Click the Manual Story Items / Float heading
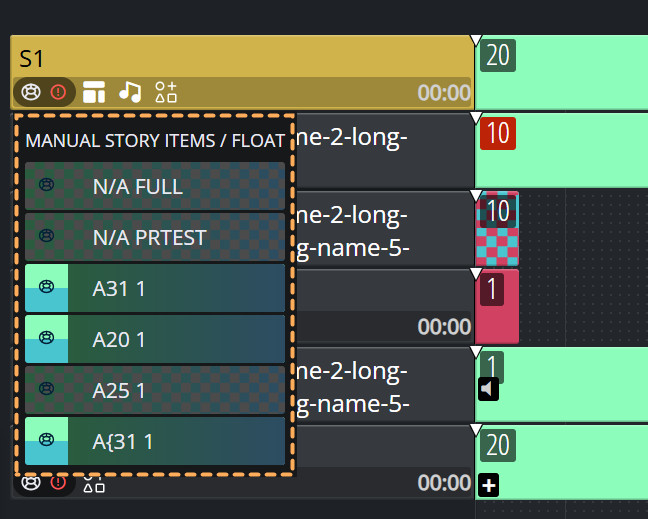Screen dimensions: 648x519 tap(155, 140)
